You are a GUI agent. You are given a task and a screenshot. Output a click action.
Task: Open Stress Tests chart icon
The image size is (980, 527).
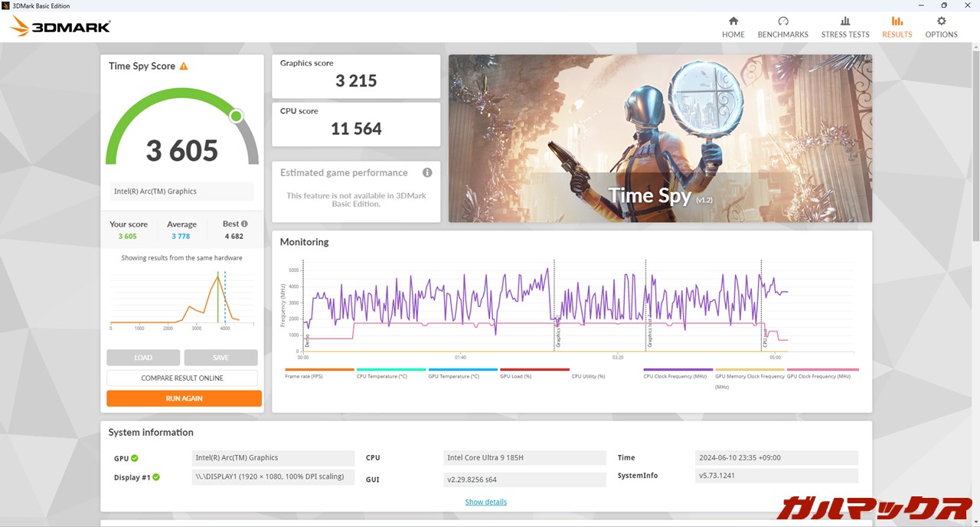[x=845, y=21]
